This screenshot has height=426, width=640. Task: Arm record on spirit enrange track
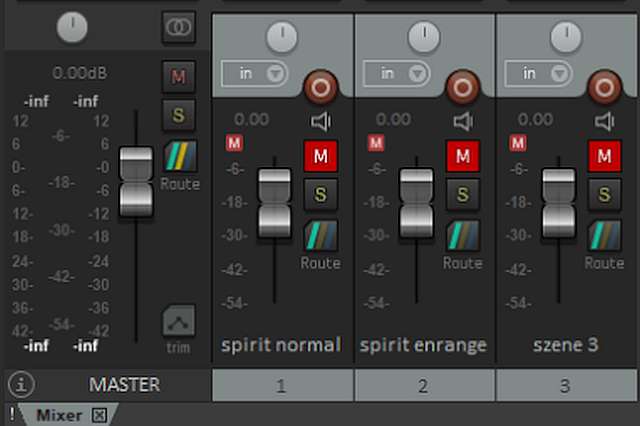point(462,86)
